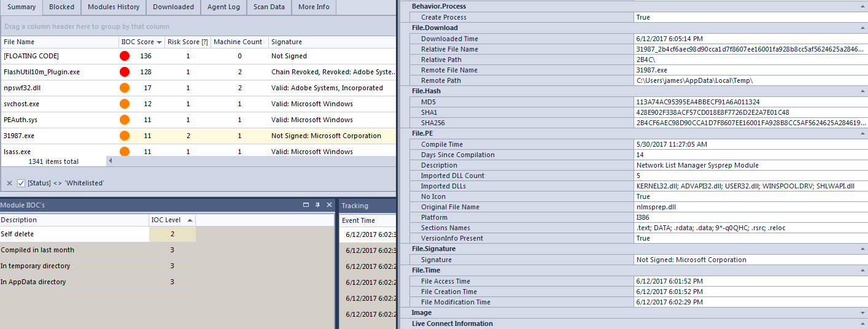Remove the Status filter with the X icon

[x=9, y=183]
